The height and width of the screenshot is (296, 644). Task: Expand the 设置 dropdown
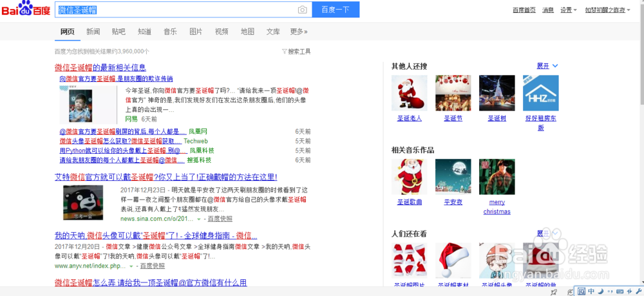pos(569,10)
